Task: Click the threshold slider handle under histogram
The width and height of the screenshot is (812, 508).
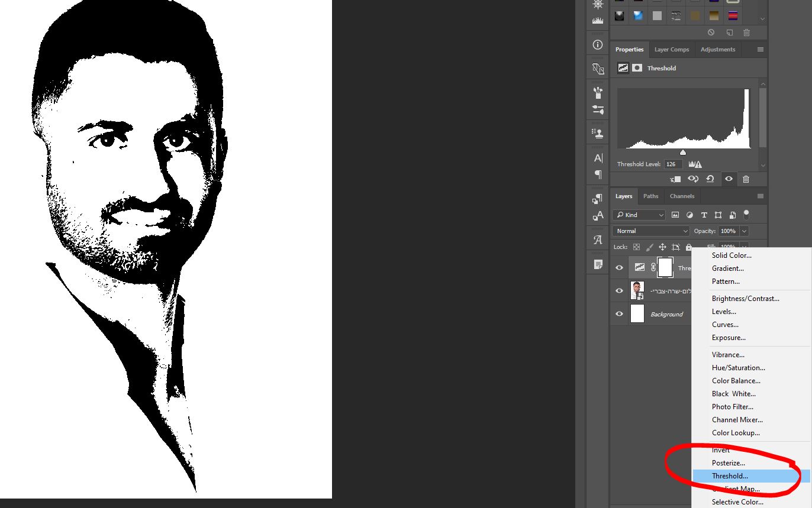Action: point(683,153)
